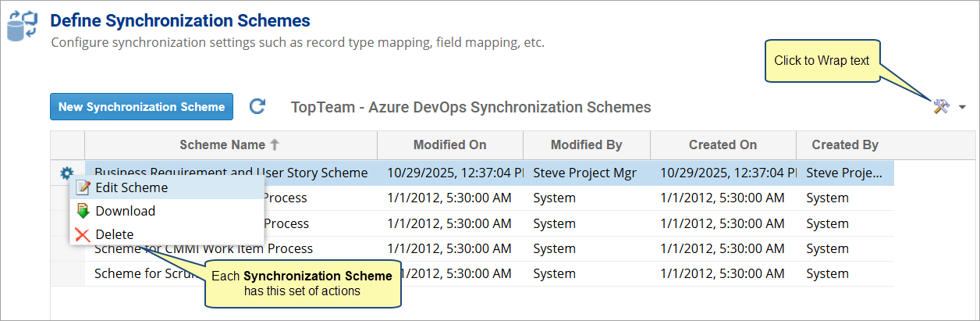Click the synchronization database icon in header

click(23, 25)
